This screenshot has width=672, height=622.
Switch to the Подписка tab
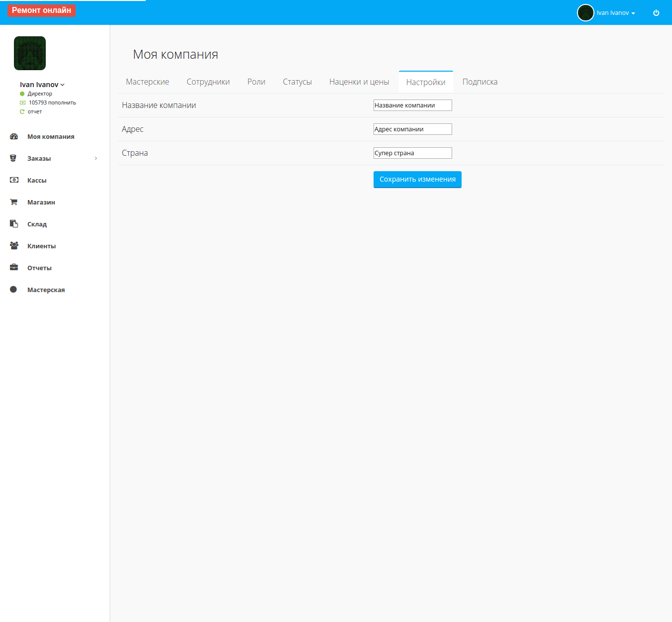click(480, 82)
